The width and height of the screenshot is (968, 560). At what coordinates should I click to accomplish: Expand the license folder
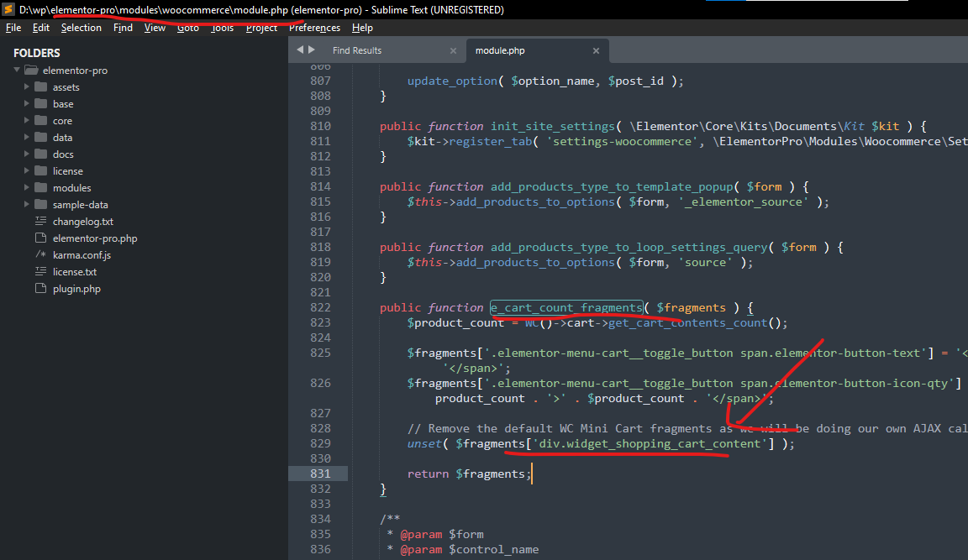point(27,170)
